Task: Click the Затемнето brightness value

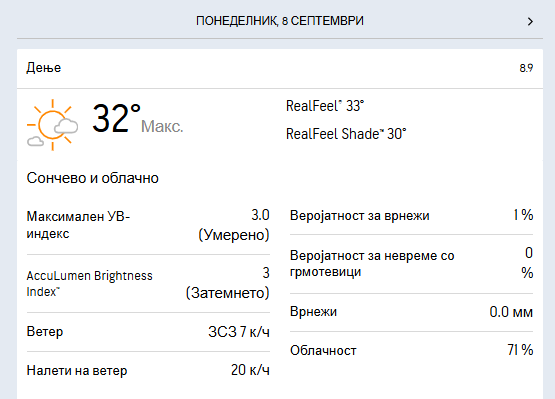Action: coord(228,293)
